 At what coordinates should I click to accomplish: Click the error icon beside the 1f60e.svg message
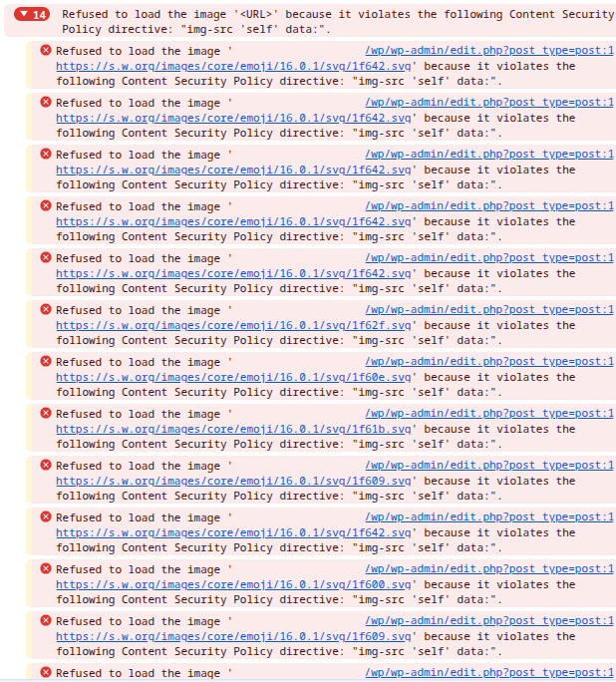[x=46, y=361]
